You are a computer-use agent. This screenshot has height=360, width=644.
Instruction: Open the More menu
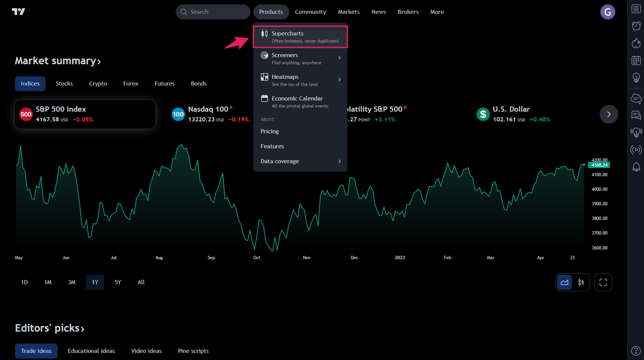(437, 12)
